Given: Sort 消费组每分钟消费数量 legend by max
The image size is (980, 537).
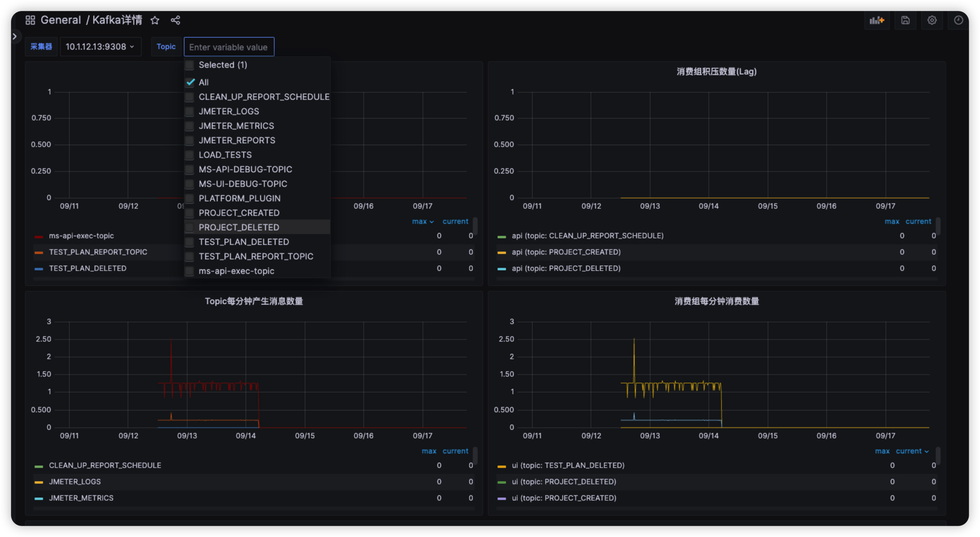Looking at the screenshot, I should pos(882,451).
